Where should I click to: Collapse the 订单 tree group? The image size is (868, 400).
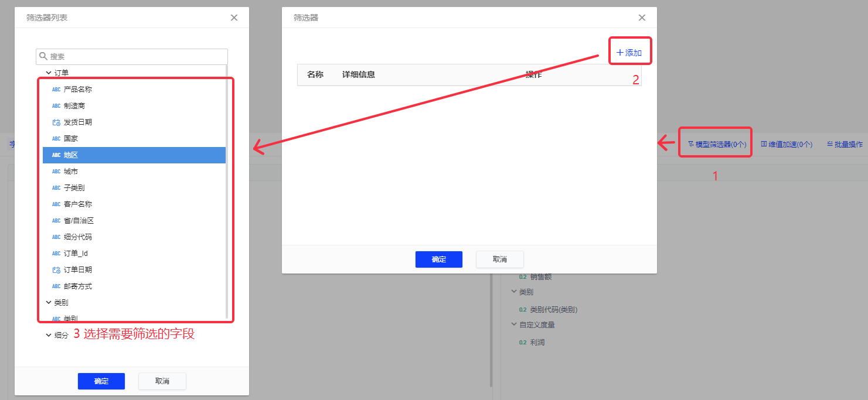pos(48,73)
